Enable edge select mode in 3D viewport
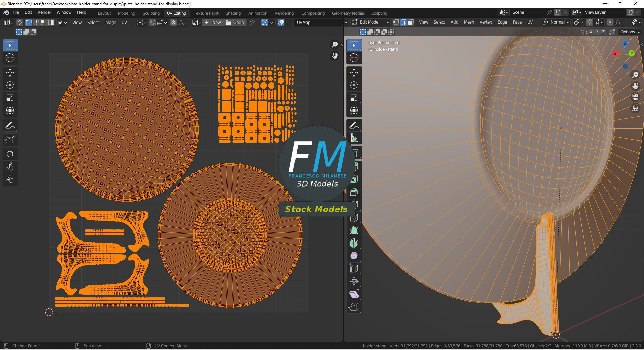The height and width of the screenshot is (350, 644). point(404,22)
